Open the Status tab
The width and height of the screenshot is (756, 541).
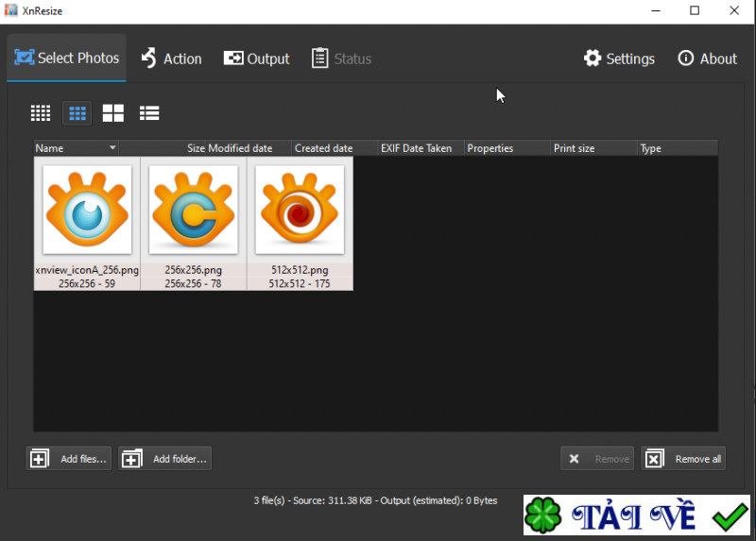click(341, 59)
